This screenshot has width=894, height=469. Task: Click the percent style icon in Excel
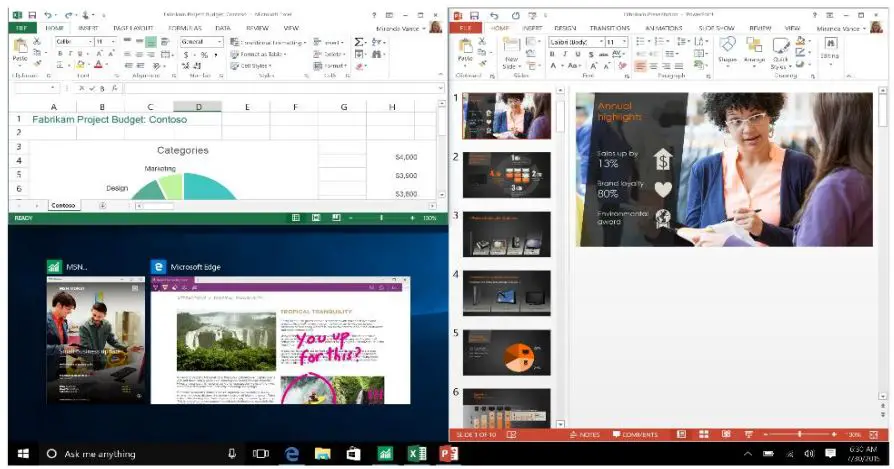click(x=204, y=55)
